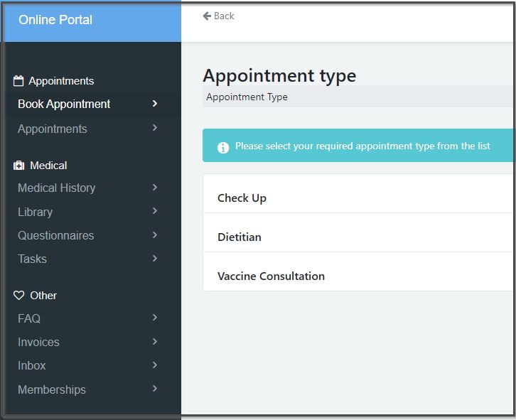
Task: Click the chevron next to Inbox
Action: click(155, 365)
